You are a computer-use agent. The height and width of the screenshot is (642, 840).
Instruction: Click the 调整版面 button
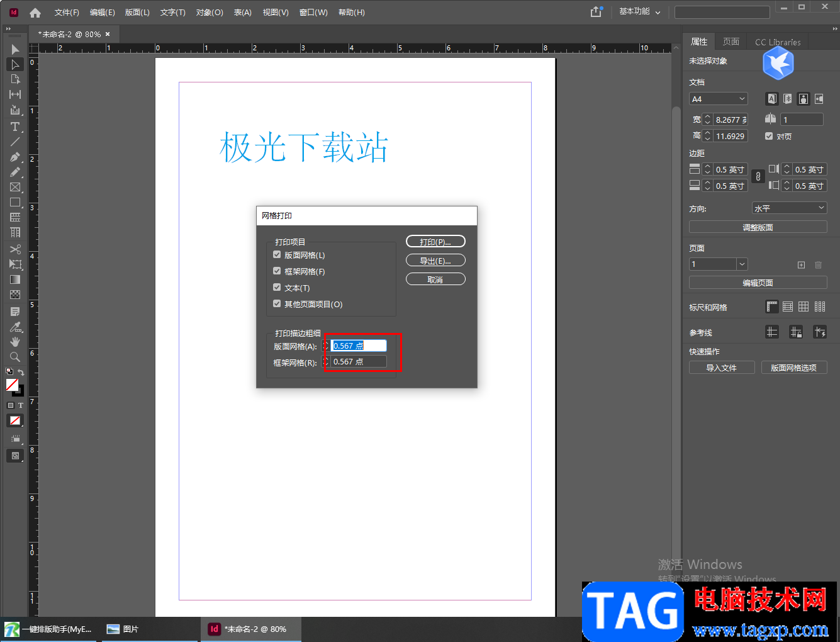(758, 227)
